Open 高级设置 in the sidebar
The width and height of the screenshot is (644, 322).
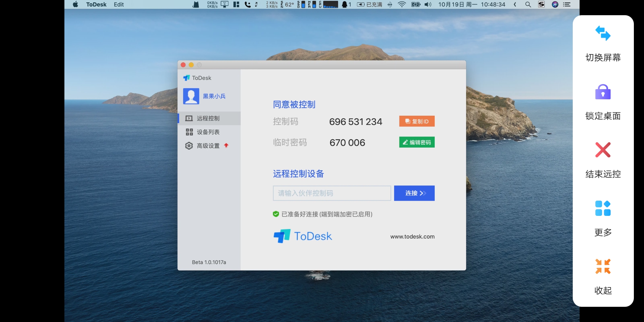[209, 146]
